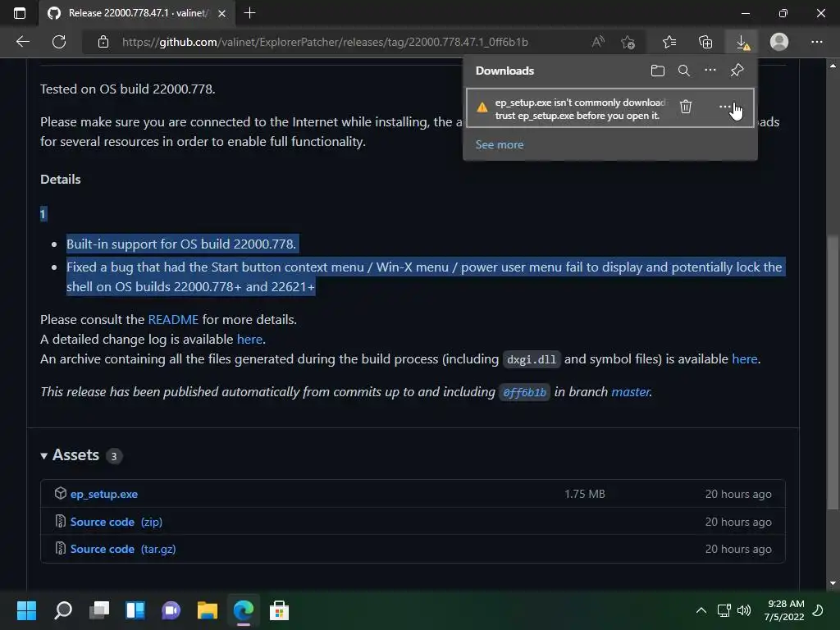Screen dimensions: 840x630
Task: Click the ep_setup.exe package icon
Action: point(61,493)
